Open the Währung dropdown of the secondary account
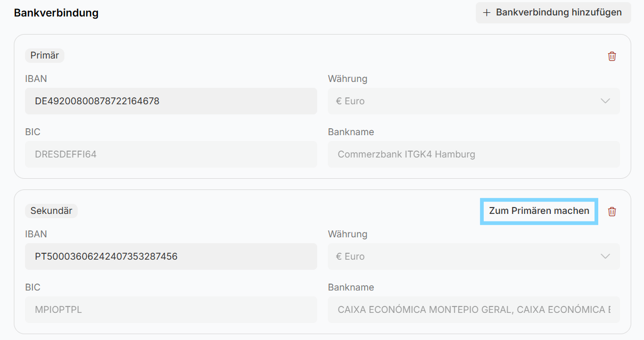 473,256
